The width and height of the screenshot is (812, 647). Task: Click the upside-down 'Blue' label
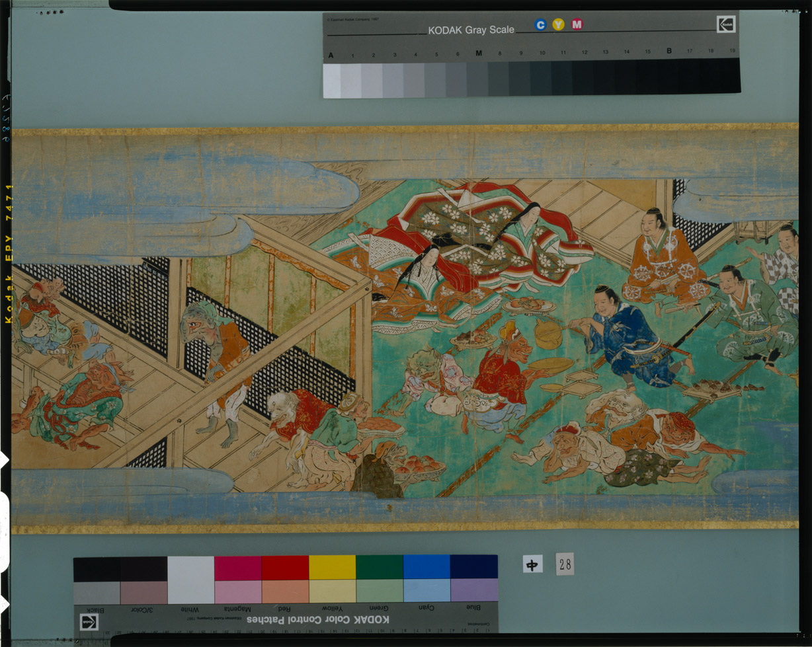(x=473, y=607)
